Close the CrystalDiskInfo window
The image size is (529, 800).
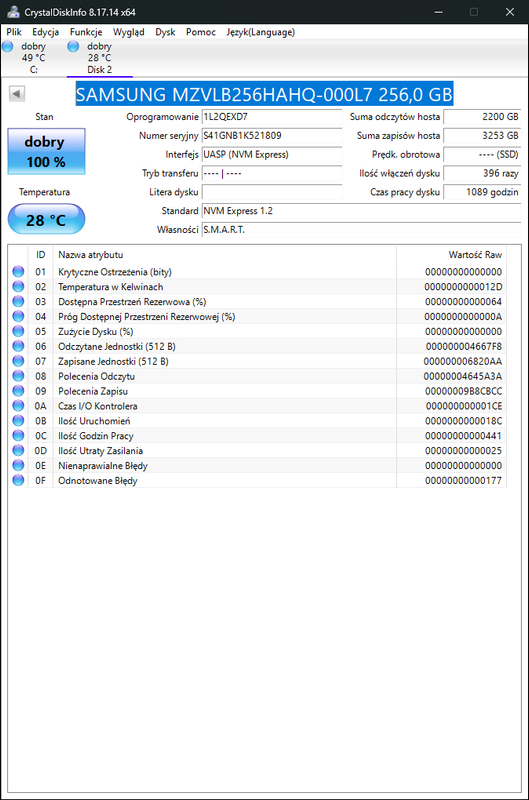pyautogui.click(x=510, y=12)
